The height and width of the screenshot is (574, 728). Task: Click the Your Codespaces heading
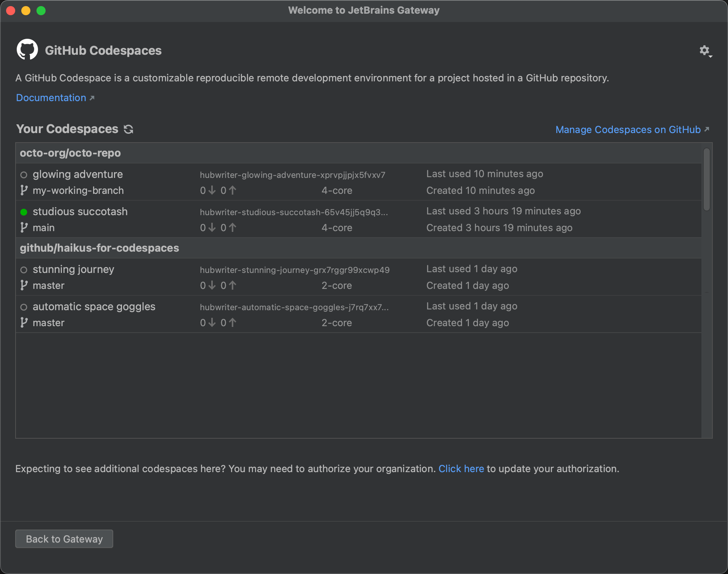coord(67,129)
